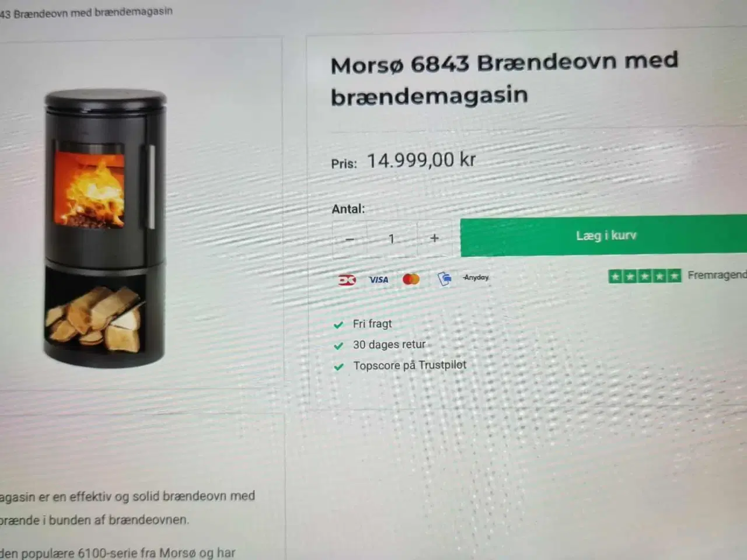This screenshot has width=747, height=560.
Task: Click the Anyday payment logo
Action: pyautogui.click(x=476, y=278)
